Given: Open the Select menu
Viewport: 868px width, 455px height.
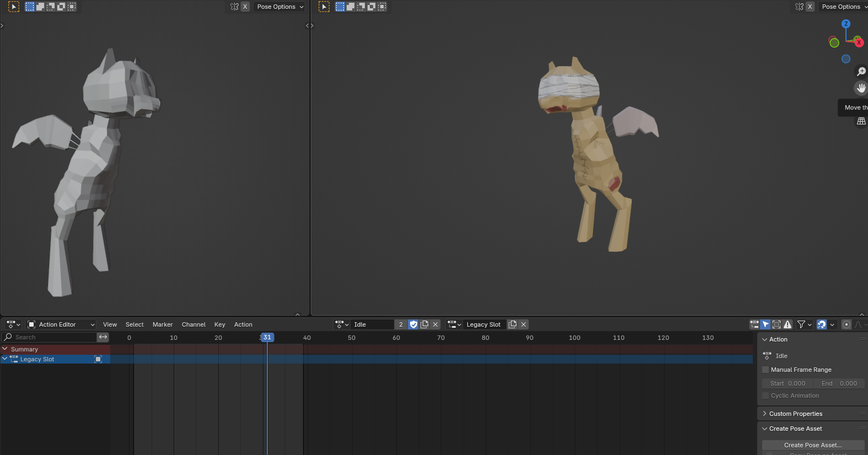Looking at the screenshot, I should pyautogui.click(x=134, y=324).
